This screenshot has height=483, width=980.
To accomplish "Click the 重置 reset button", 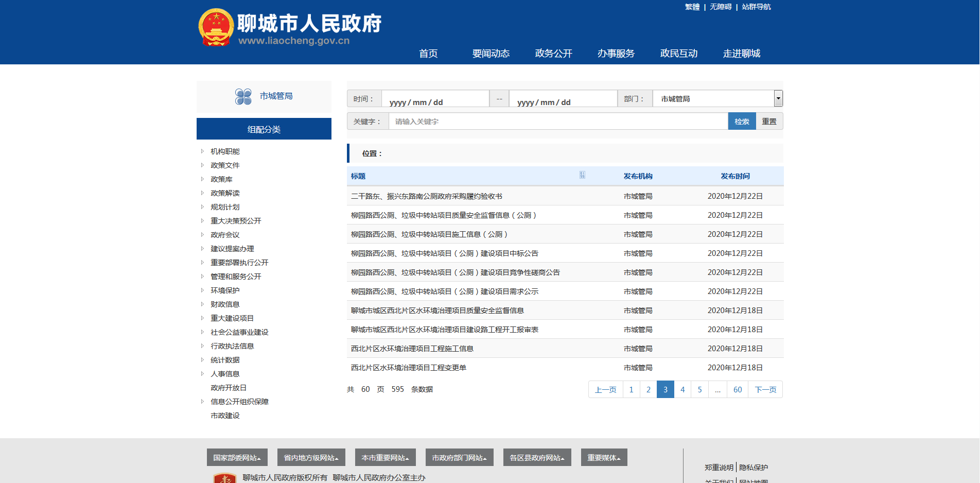I will tap(769, 121).
